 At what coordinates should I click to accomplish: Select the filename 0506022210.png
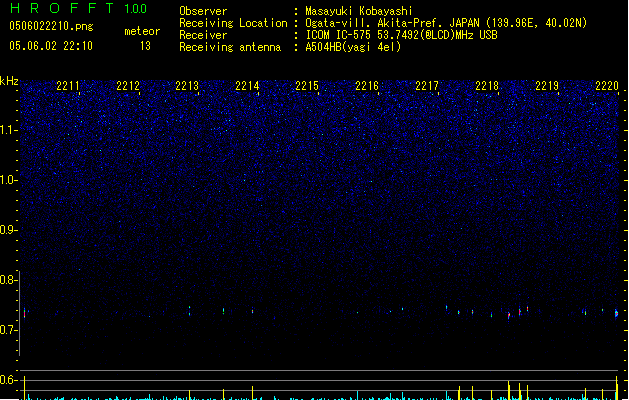coord(51,26)
